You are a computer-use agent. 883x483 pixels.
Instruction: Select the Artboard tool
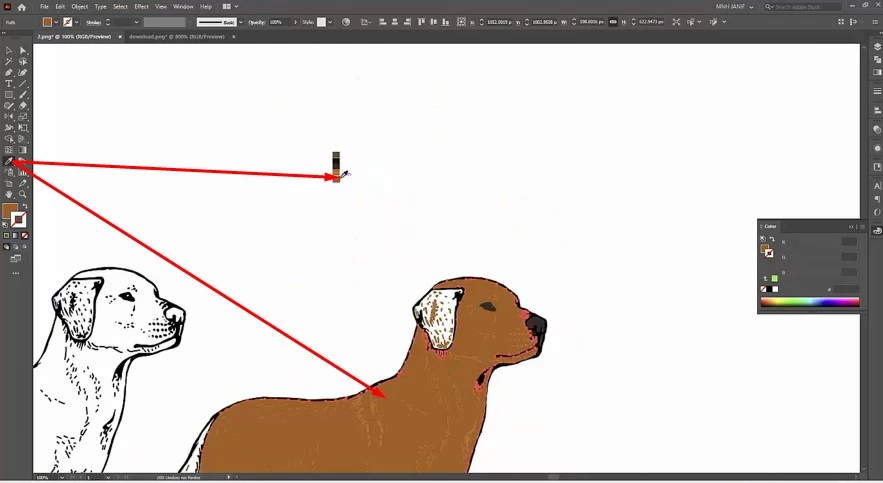(8, 183)
